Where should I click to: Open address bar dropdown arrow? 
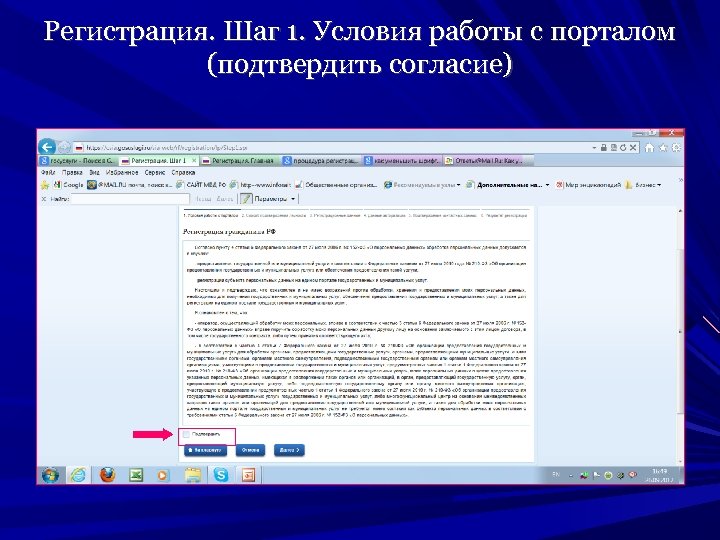coord(594,148)
